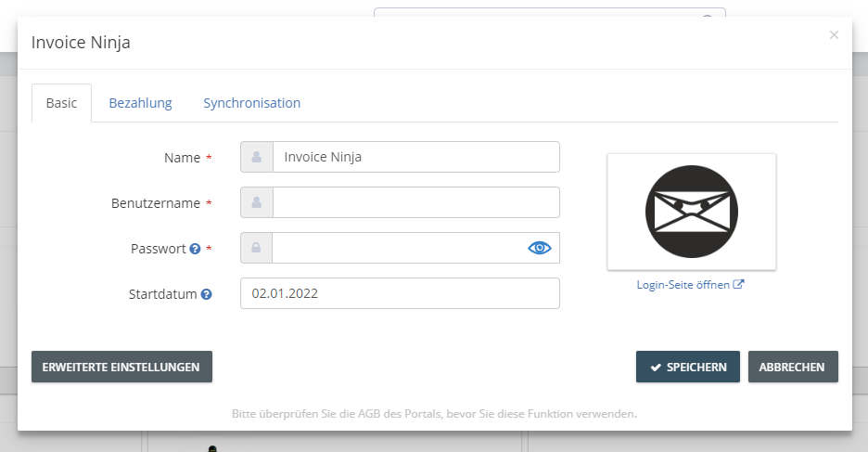
Task: Close the Invoice Ninja dialog
Action: coord(834,35)
